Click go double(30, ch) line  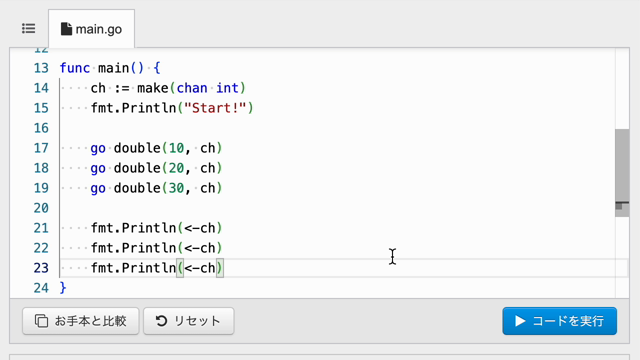(156, 188)
